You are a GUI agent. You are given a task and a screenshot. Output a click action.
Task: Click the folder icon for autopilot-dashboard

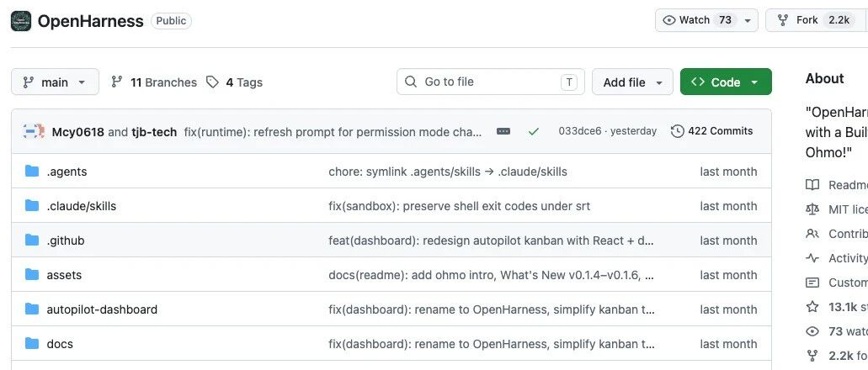click(32, 308)
